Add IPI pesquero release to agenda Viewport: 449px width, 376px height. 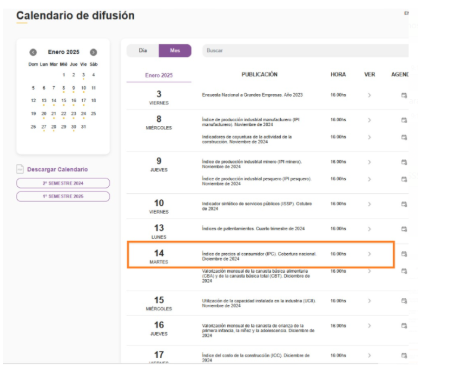(404, 179)
